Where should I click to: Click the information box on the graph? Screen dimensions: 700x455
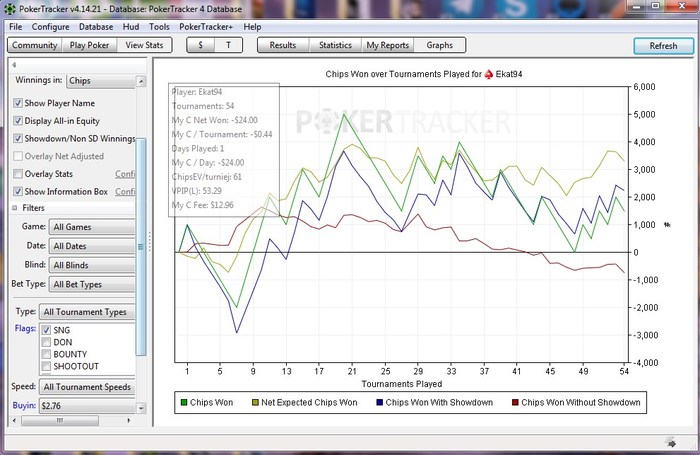[224, 150]
